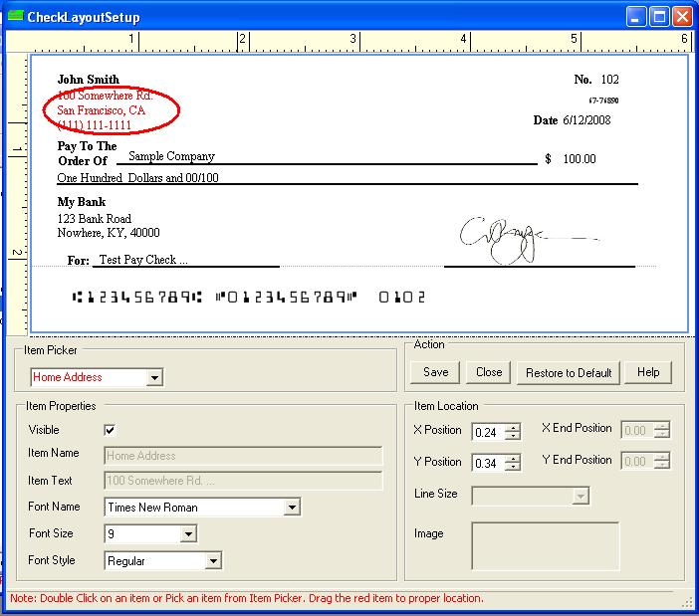This screenshot has height=616, width=699.
Task: Click the CheckLayoutSetup title bar app icon
Action: [x=14, y=17]
